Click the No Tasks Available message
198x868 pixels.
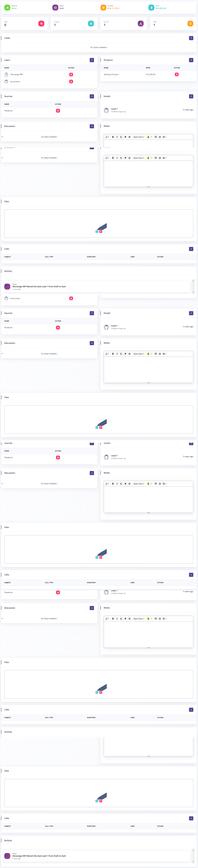pyautogui.click(x=99, y=48)
